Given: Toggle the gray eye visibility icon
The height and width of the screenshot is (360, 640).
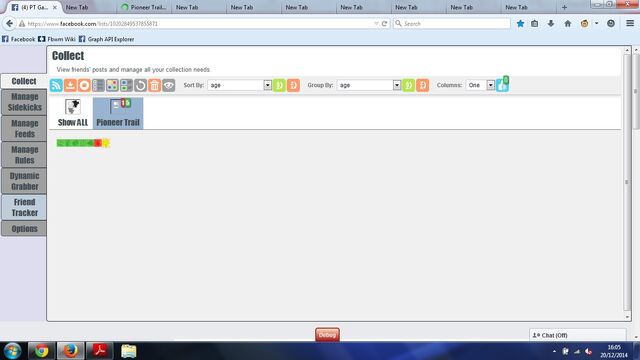Looking at the screenshot, I should [x=169, y=85].
